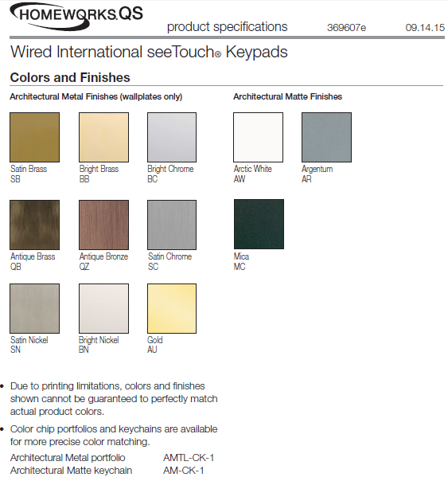Pick the Mica matte swatch
This screenshot has height=481, width=448.
tap(259, 224)
